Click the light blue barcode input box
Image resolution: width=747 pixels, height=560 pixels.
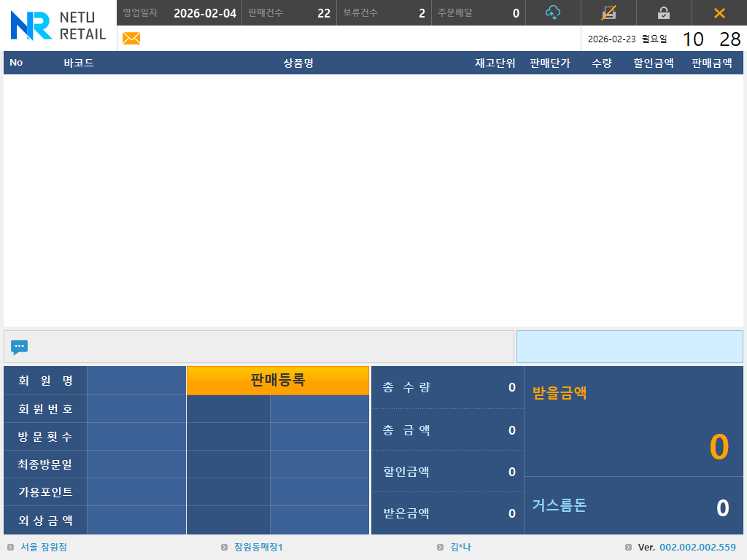630,346
